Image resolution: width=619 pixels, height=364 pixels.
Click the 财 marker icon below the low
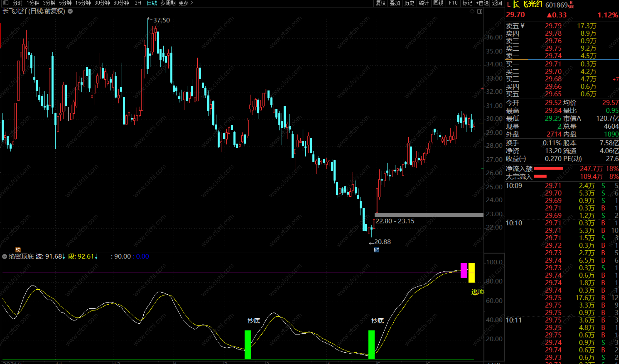point(376,250)
